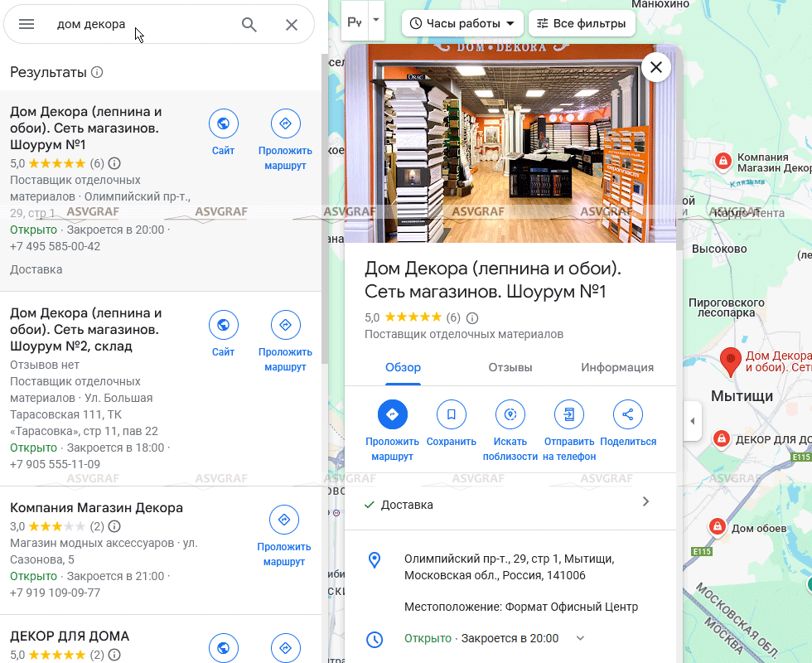The height and width of the screenshot is (663, 812).
Task: Click the address Олимпийский пр-т., 29 in card
Action: pos(509,567)
